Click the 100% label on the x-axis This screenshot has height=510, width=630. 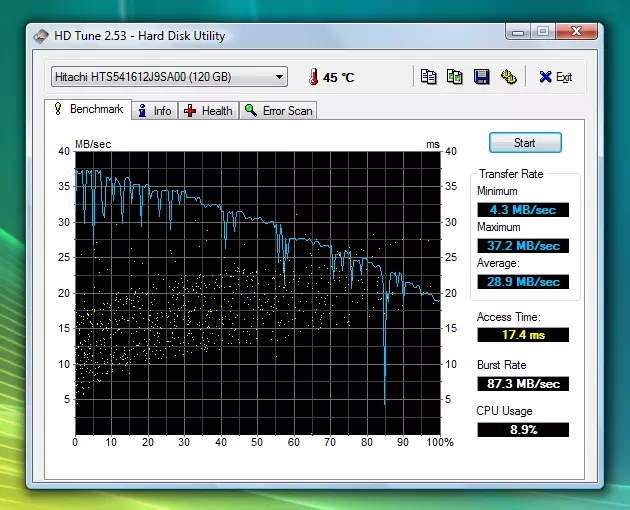click(440, 442)
